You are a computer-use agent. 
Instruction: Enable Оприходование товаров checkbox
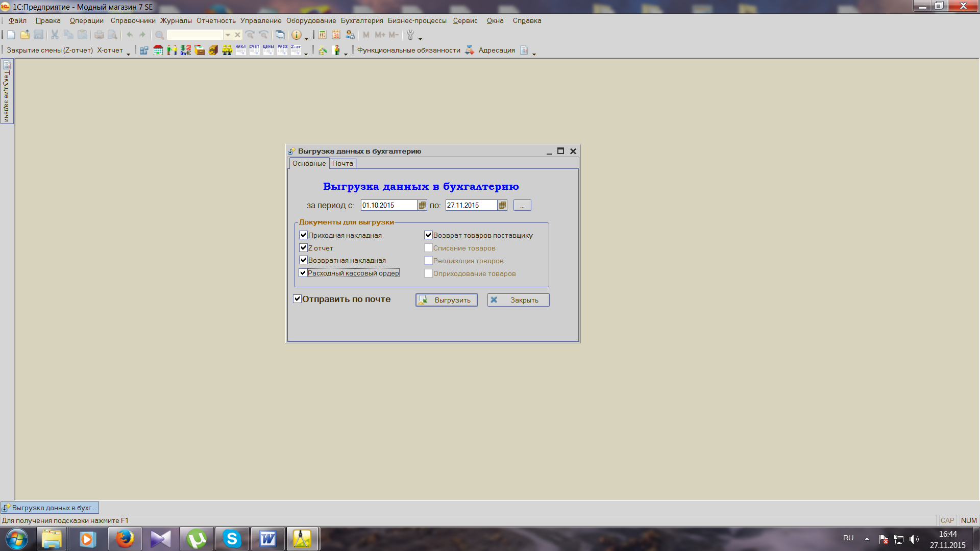428,273
